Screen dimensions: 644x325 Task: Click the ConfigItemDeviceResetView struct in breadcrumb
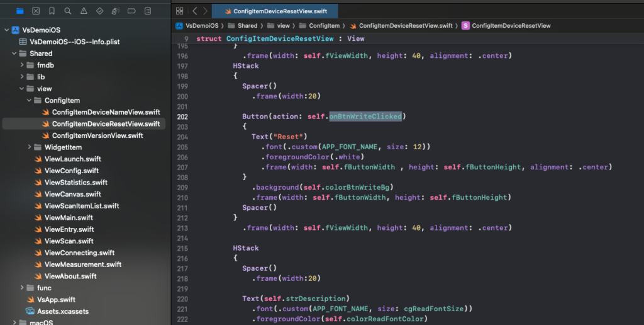511,26
